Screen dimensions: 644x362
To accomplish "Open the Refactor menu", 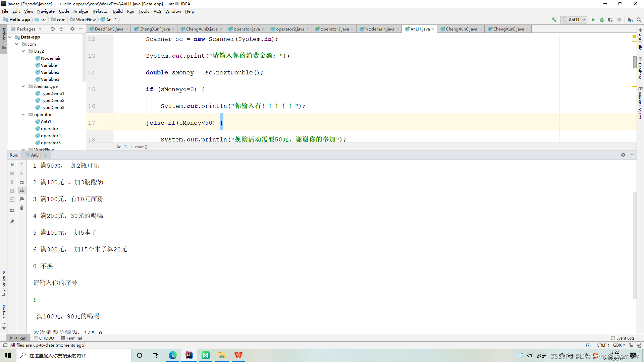I will [101, 11].
